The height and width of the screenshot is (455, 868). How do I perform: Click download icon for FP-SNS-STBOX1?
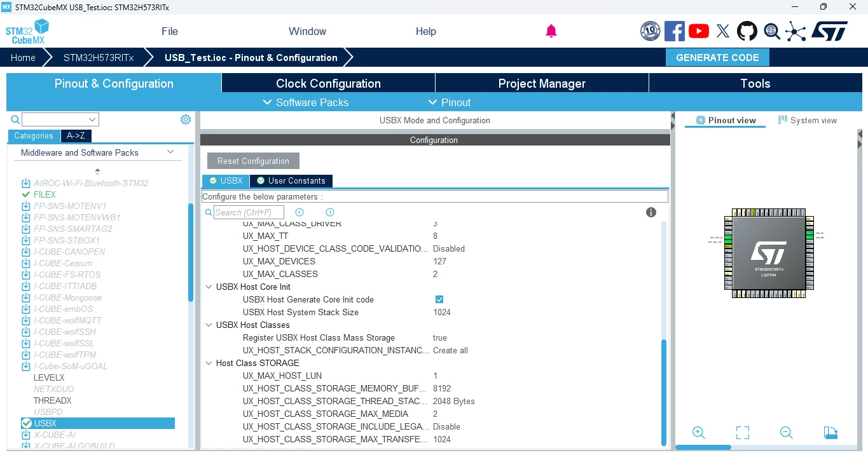pos(25,240)
